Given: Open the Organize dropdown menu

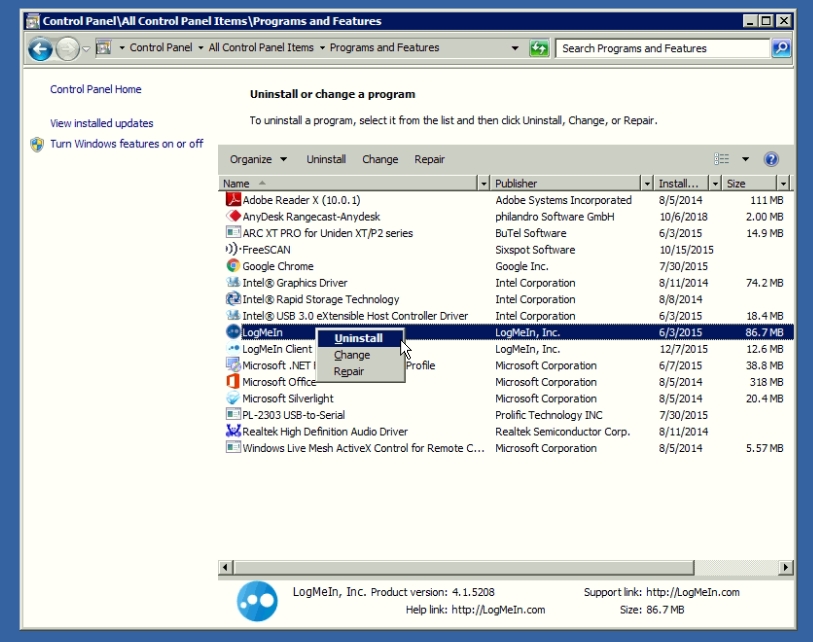Looking at the screenshot, I should [258, 159].
